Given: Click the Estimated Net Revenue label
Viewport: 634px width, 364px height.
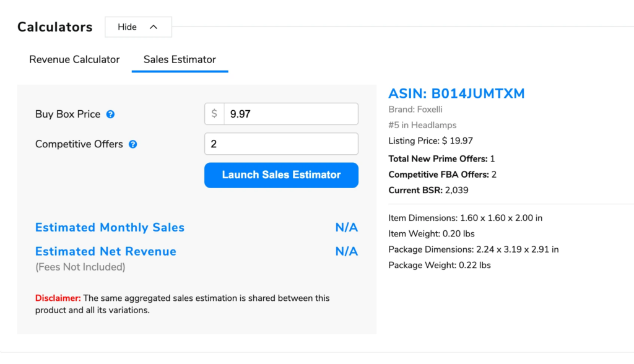Looking at the screenshot, I should pyautogui.click(x=105, y=251).
